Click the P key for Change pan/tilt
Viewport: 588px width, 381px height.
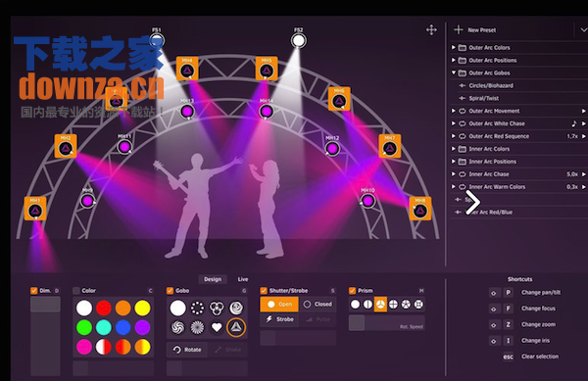coord(508,293)
